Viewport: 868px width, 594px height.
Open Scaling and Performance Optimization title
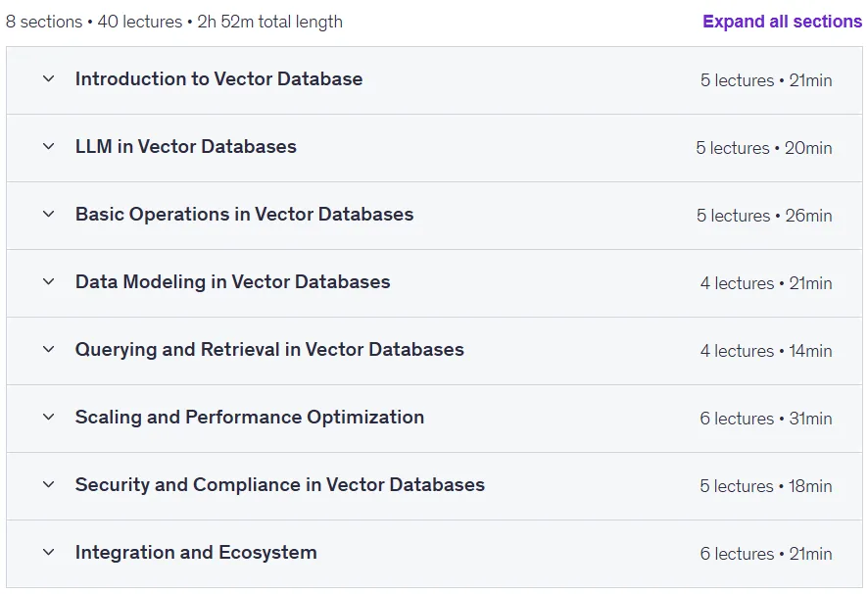click(250, 418)
